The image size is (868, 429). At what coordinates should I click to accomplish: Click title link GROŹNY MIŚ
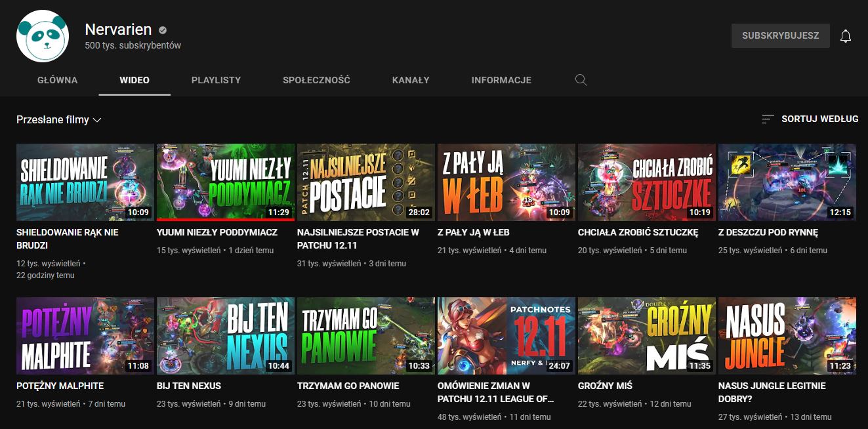point(605,386)
